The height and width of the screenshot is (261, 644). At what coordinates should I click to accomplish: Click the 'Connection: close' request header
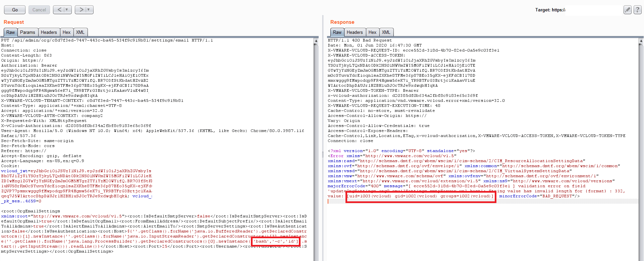tap(24, 50)
